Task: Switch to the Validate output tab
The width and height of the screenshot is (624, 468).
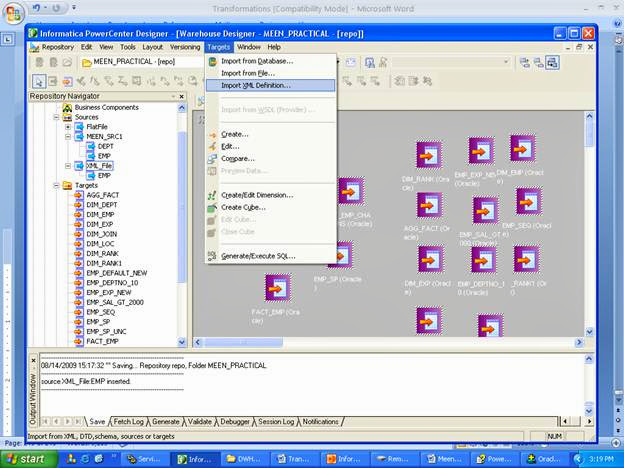Action: (x=199, y=421)
